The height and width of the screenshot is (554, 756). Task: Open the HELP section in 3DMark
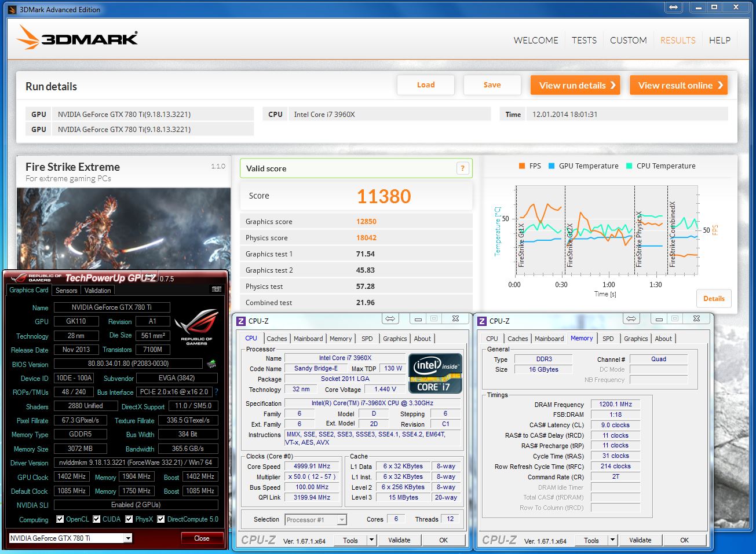720,40
